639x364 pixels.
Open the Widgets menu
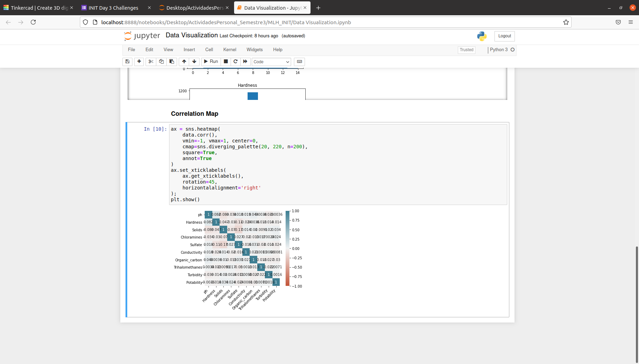254,50
